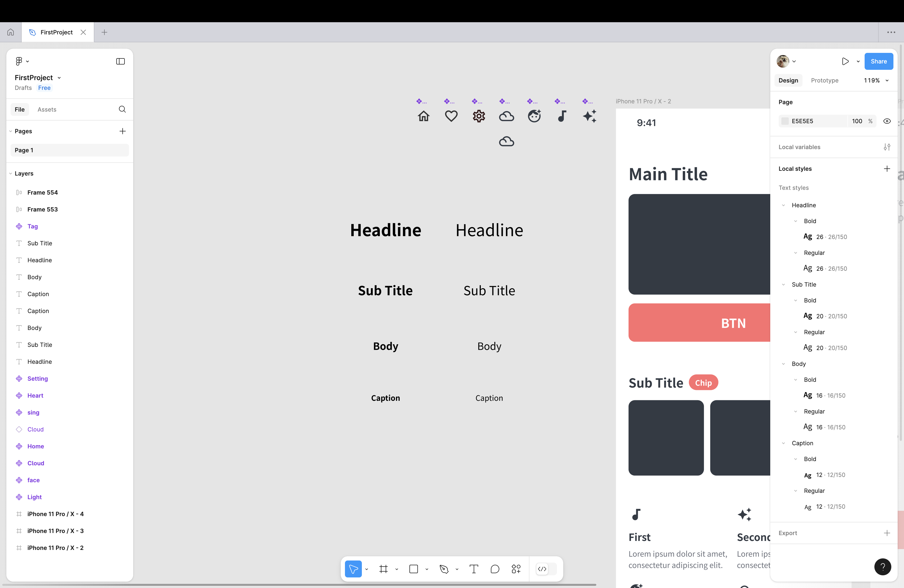The width and height of the screenshot is (904, 588).
Task: Toggle page background visibility eye
Action: (887, 121)
